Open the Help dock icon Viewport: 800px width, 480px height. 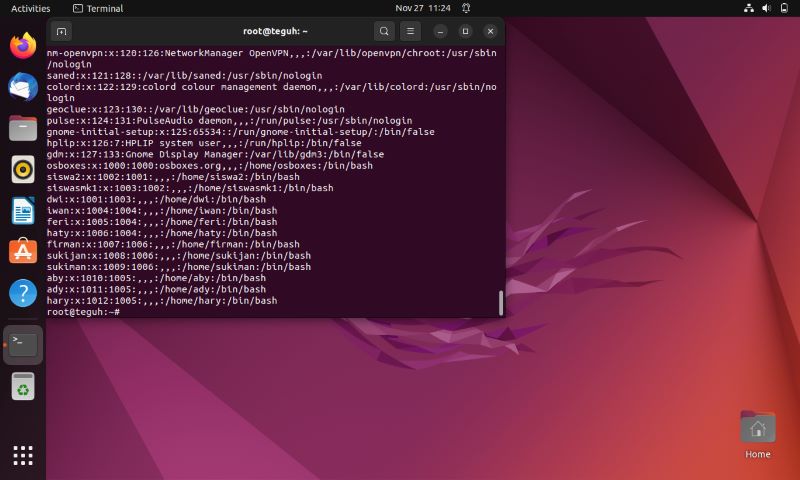[23, 293]
